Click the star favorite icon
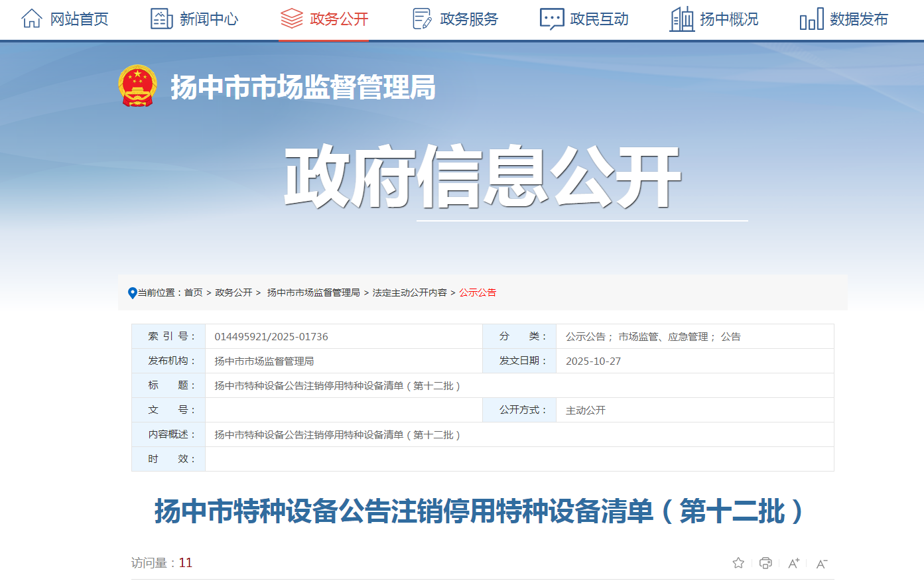Screen dimensions: 924x581 (x=738, y=563)
